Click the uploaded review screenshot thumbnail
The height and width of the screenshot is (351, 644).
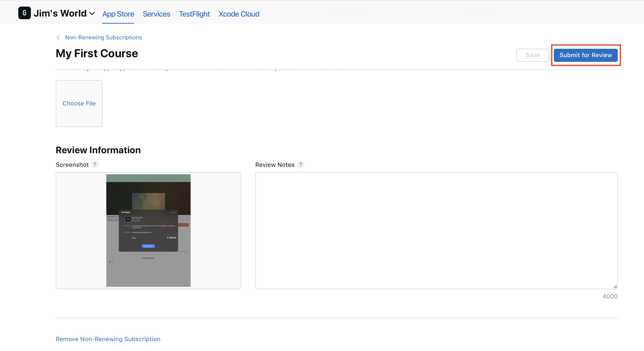pyautogui.click(x=148, y=230)
